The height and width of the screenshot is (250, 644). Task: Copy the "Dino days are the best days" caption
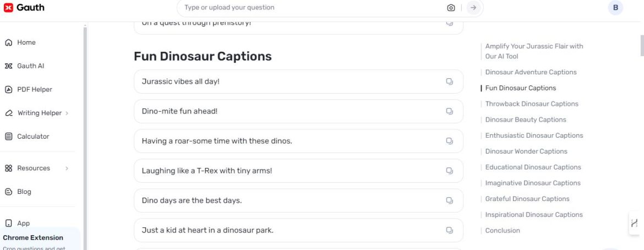coord(449,200)
